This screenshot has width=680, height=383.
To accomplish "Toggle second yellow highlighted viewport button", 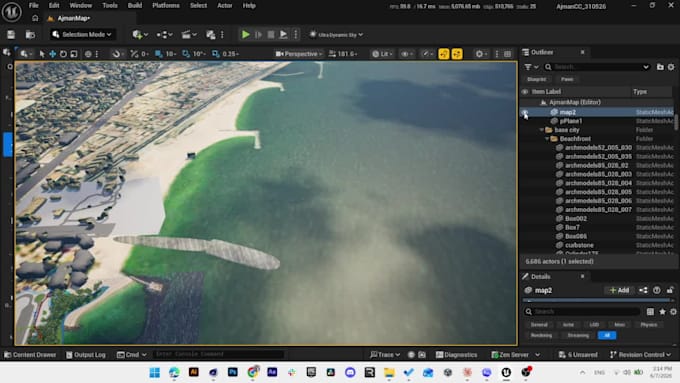I will 457,54.
